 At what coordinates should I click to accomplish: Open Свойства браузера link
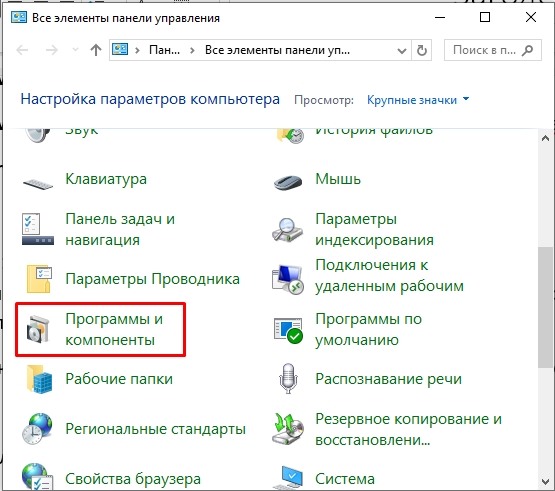click(x=133, y=479)
